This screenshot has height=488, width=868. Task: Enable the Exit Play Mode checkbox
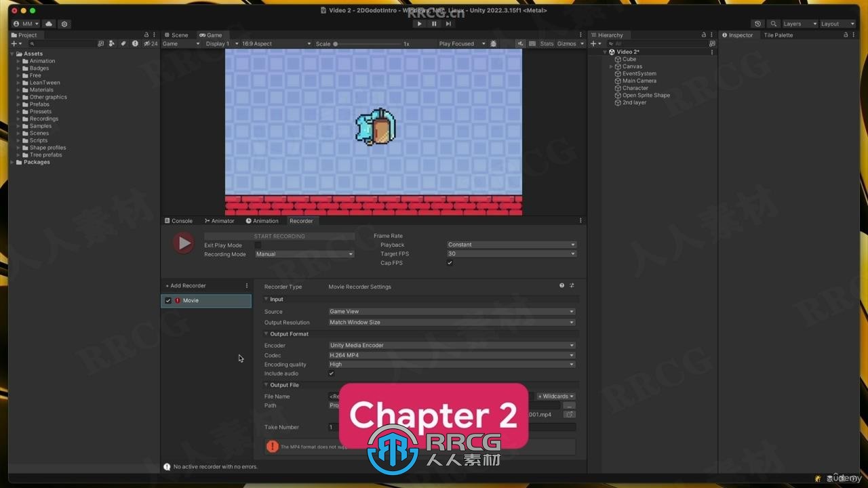258,245
